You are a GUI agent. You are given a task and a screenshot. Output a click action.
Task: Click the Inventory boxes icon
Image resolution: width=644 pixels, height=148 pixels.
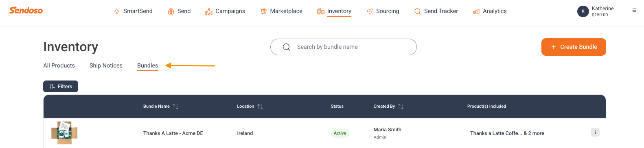321,11
